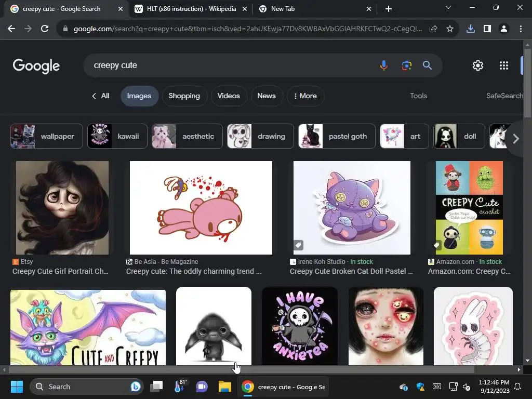Share this page from the address bar

(x=433, y=29)
